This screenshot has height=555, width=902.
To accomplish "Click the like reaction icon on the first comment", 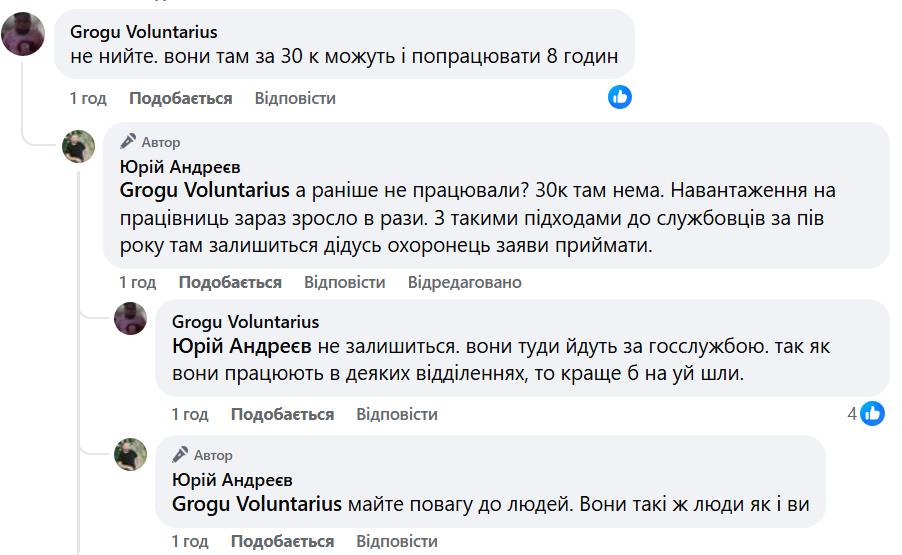I will point(620,97).
